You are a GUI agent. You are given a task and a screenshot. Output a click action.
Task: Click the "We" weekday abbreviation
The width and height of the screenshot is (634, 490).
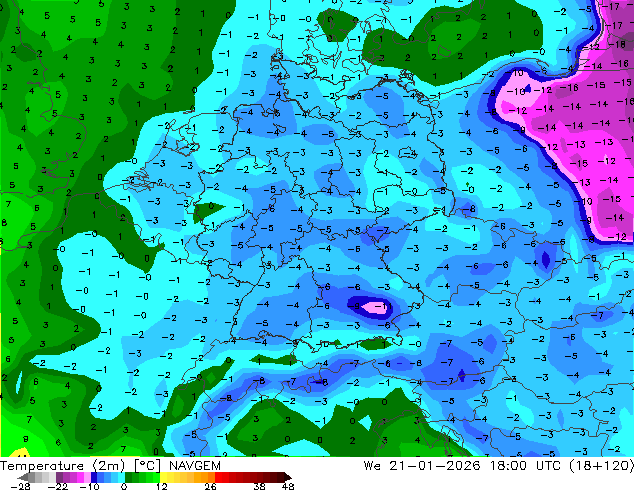[372, 466]
